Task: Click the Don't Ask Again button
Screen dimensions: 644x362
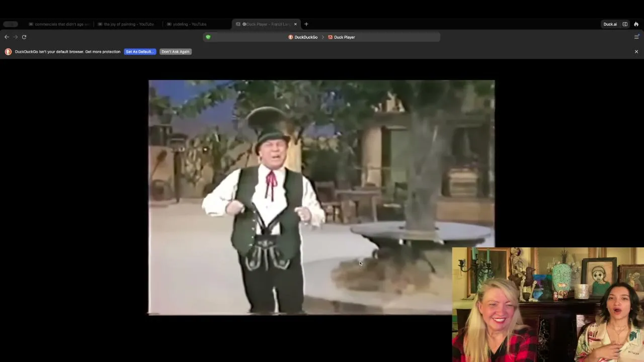Action: [176, 52]
